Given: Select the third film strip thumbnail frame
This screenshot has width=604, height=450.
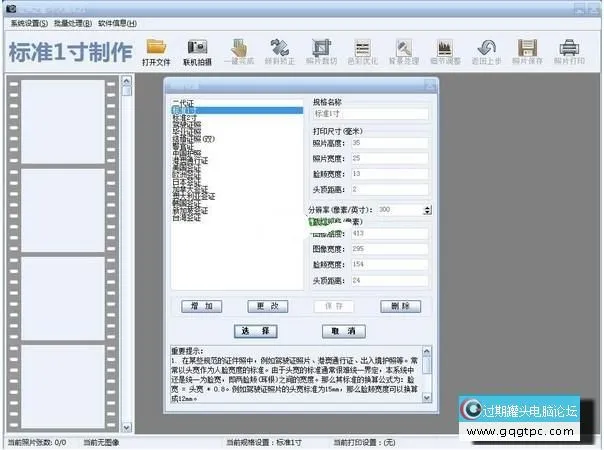Looking at the screenshot, I should 63,298.
